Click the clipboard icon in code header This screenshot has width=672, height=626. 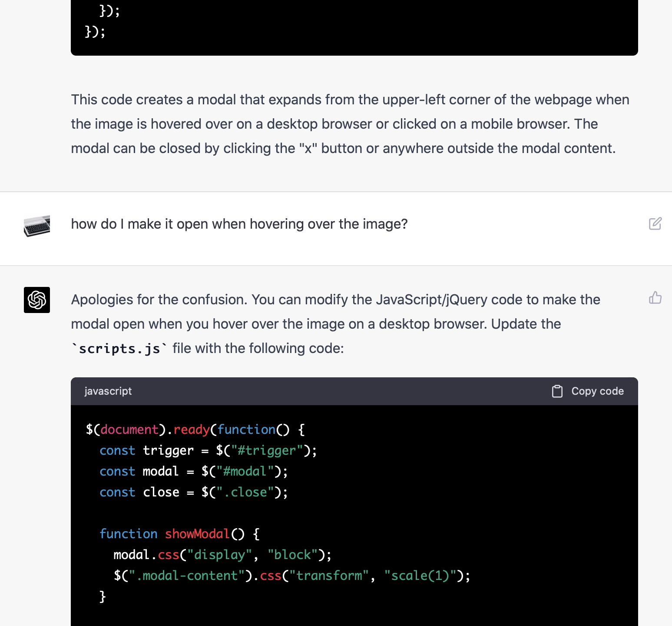tap(557, 391)
